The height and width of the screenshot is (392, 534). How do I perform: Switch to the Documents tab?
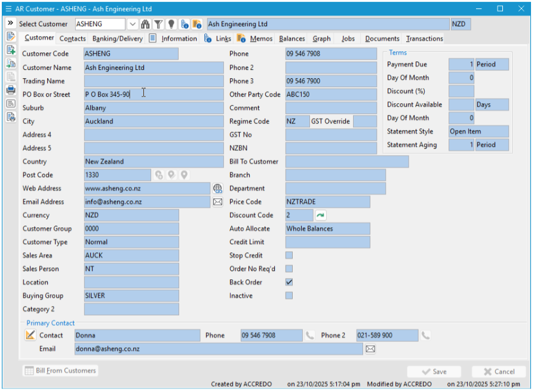(382, 38)
